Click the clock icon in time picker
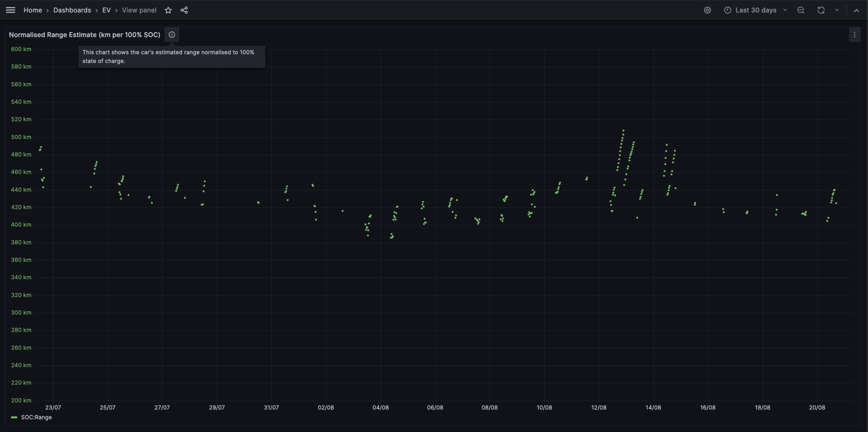 (728, 10)
